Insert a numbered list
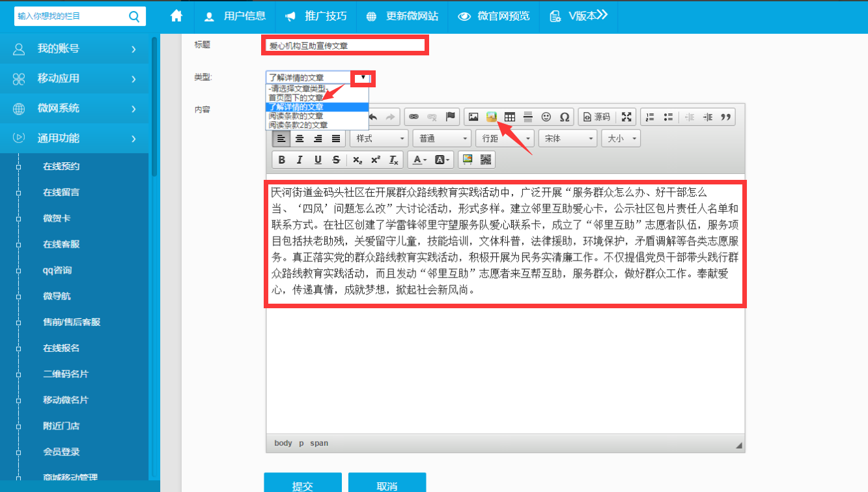This screenshot has height=492, width=868. point(649,117)
